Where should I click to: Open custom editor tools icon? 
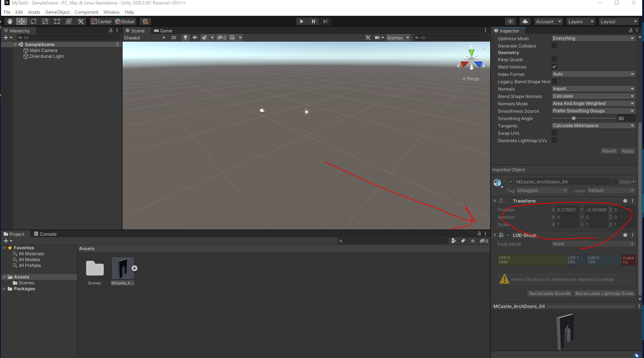pos(81,21)
